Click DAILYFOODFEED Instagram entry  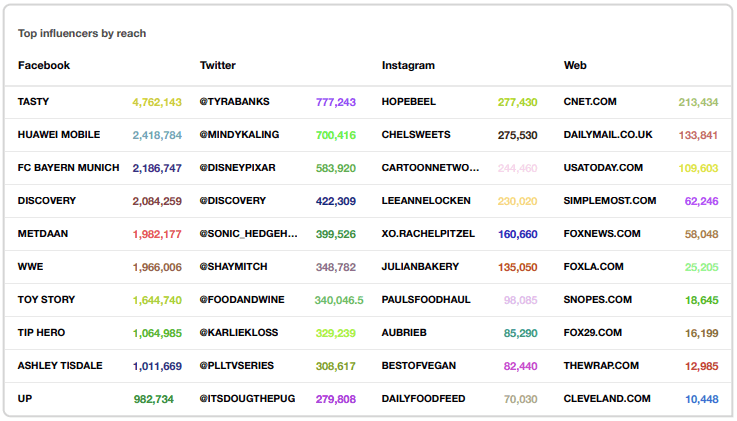[x=423, y=398]
